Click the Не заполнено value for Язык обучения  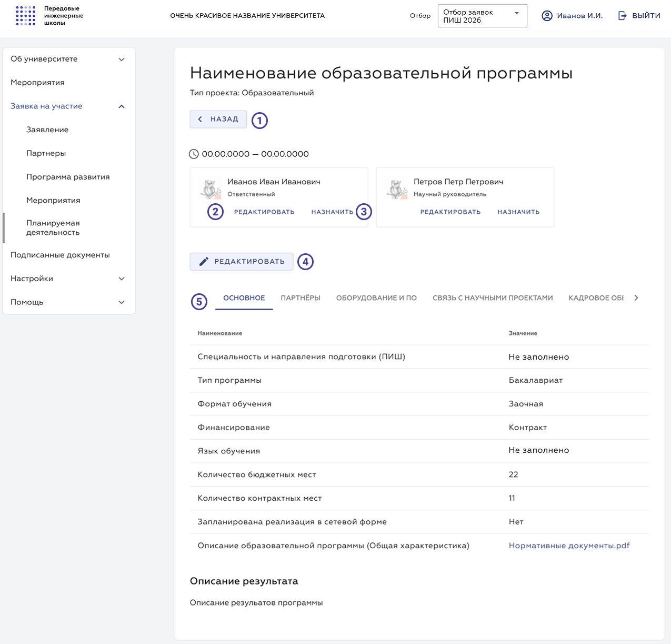[539, 450]
